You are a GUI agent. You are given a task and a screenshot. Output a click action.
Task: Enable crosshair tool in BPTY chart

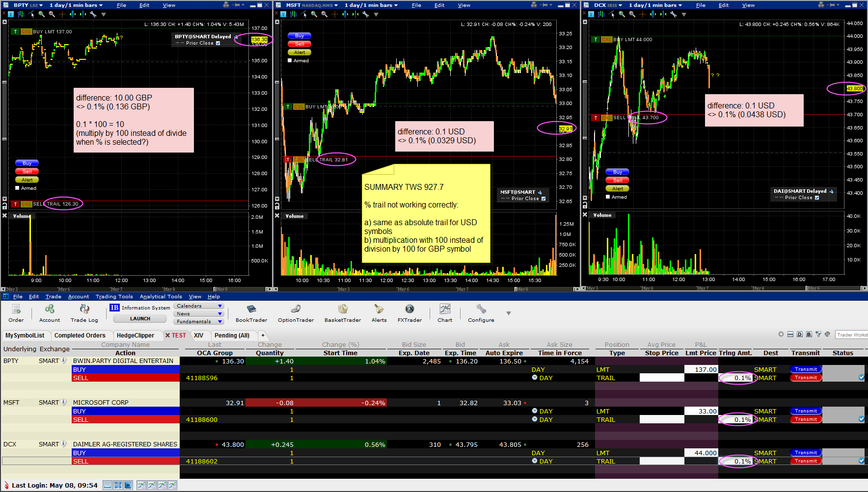point(62,14)
